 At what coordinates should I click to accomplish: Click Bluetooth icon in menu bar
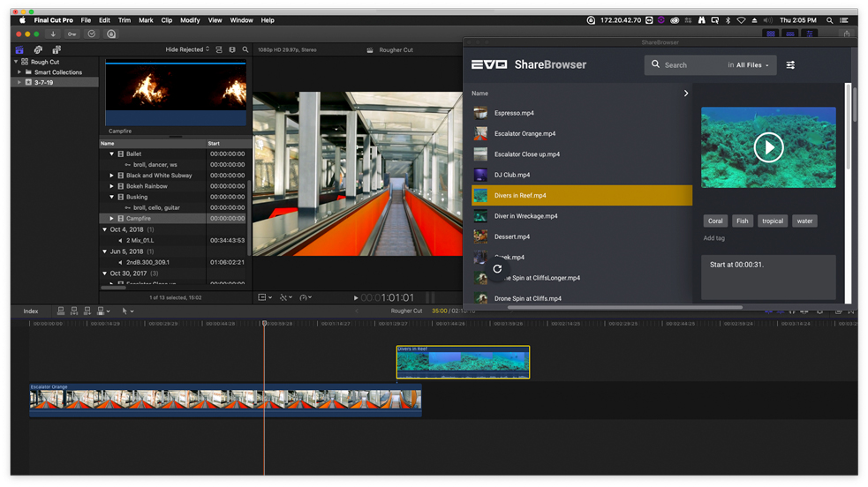(x=728, y=20)
